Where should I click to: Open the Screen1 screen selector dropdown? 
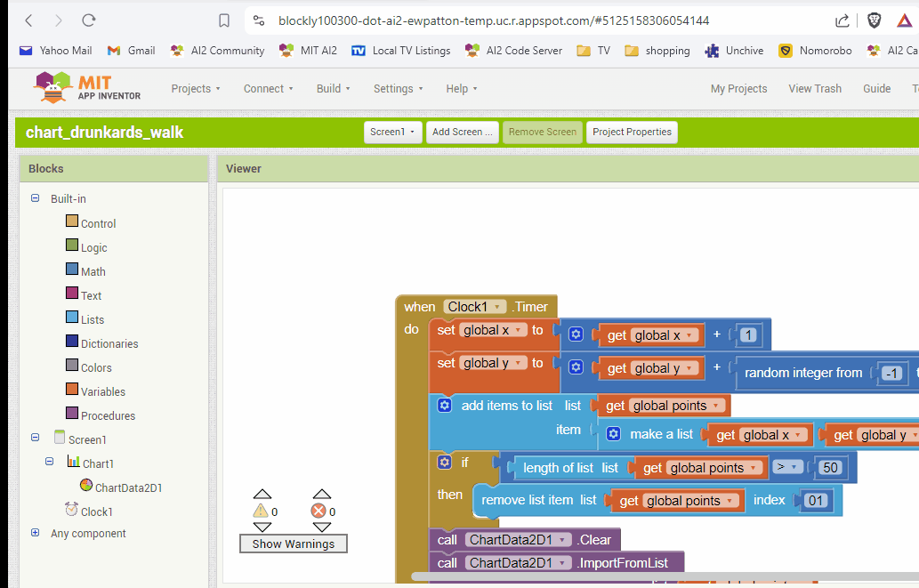pos(392,132)
